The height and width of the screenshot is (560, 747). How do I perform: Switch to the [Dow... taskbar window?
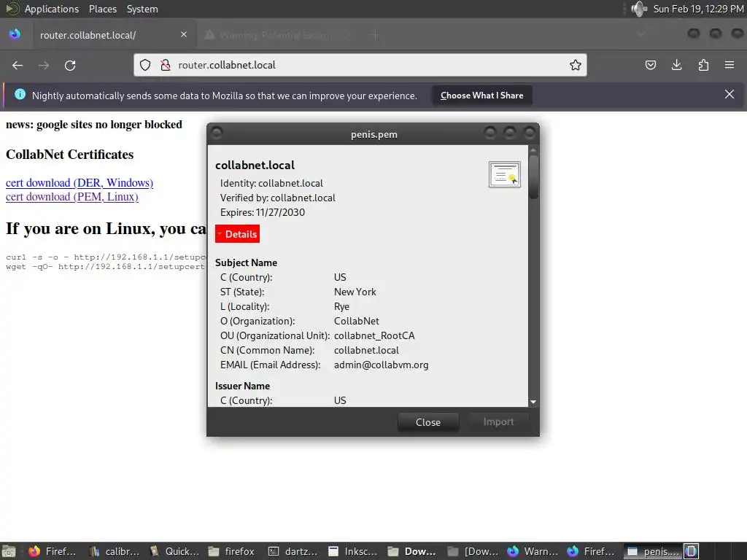473,551
